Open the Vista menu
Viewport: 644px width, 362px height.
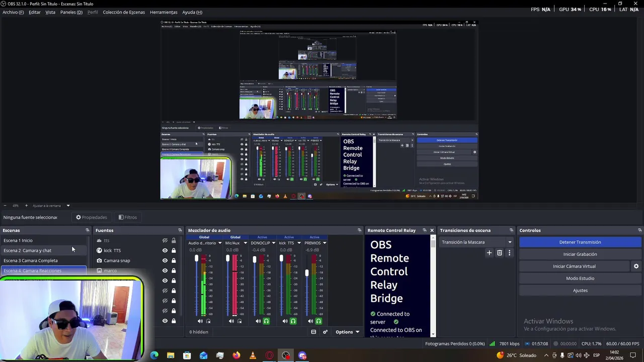(50, 12)
